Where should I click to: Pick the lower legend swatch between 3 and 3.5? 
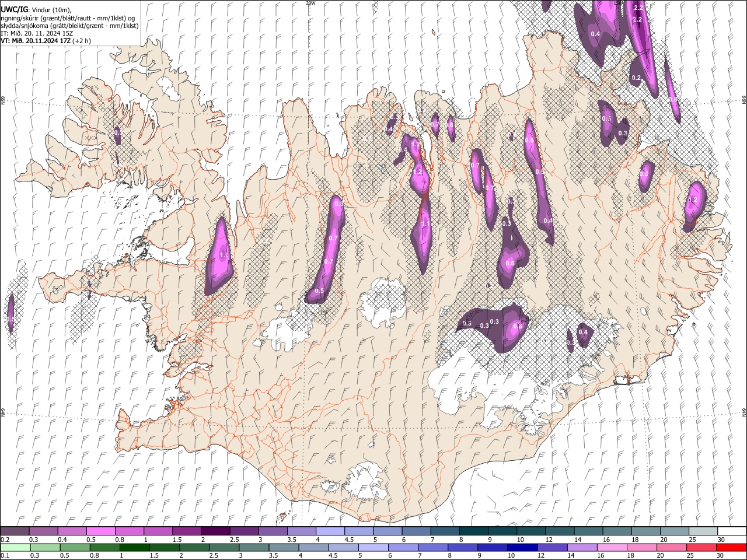(x=253, y=547)
